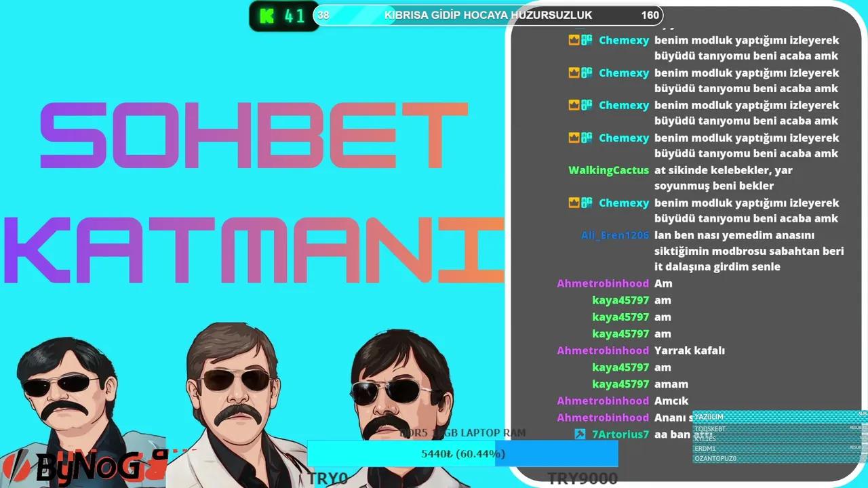The width and height of the screenshot is (868, 488).
Task: Click the "TRY9000" target label
Action: pos(583,479)
